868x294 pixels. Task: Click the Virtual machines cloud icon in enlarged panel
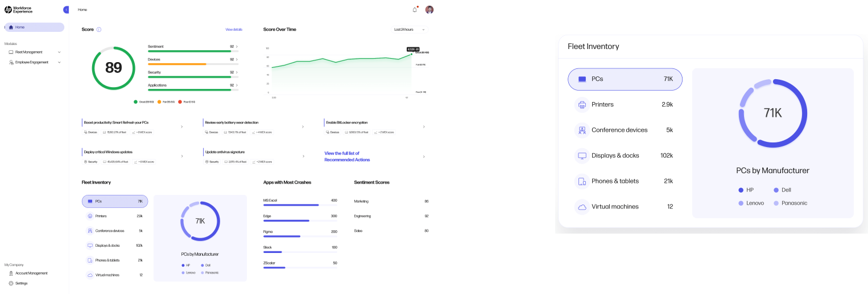coord(581,207)
